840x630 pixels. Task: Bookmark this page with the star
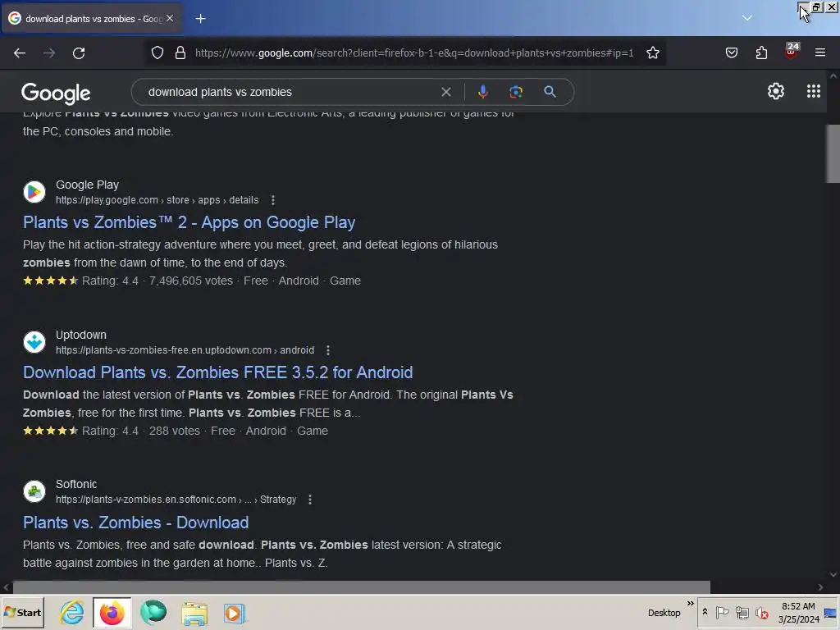pyautogui.click(x=652, y=52)
